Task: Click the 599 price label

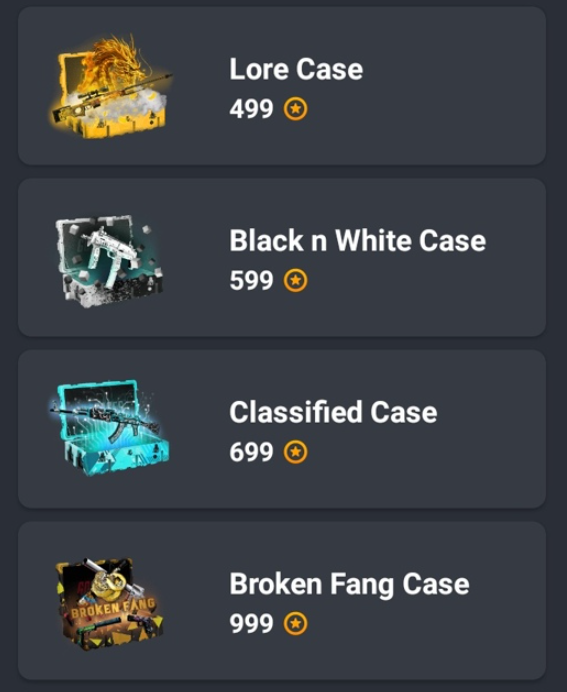Action: click(x=252, y=281)
